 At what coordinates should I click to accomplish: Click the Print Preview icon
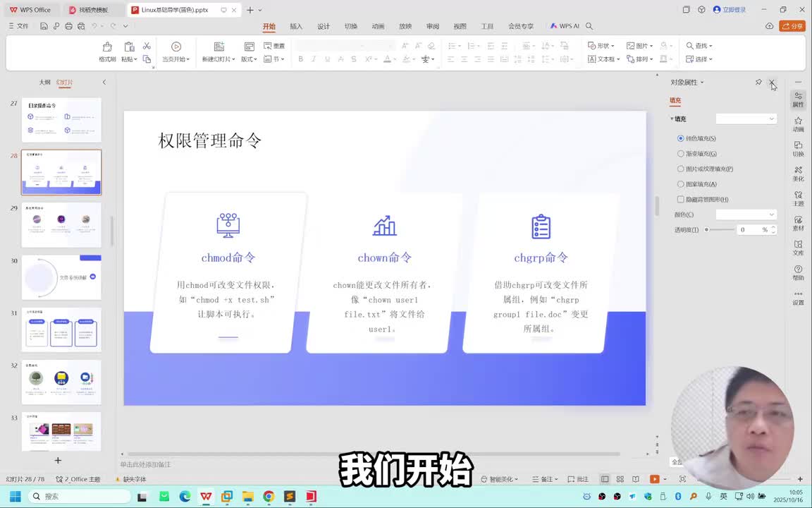81,25
